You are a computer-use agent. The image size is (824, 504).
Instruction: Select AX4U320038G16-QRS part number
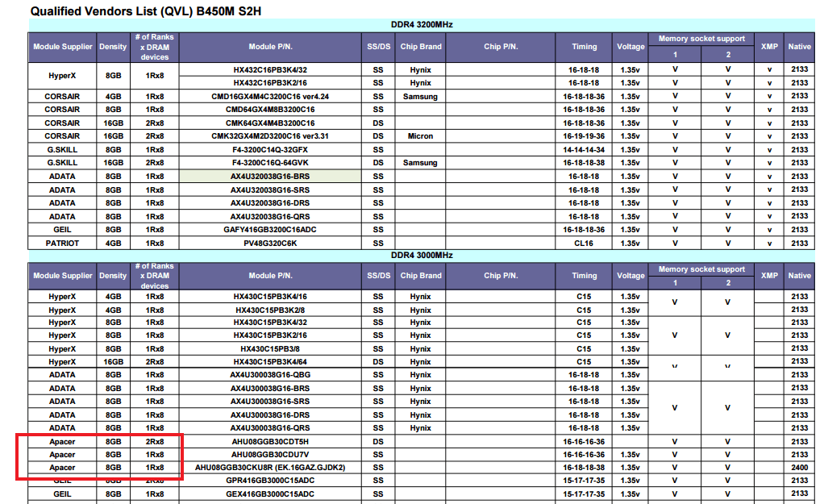(x=270, y=217)
